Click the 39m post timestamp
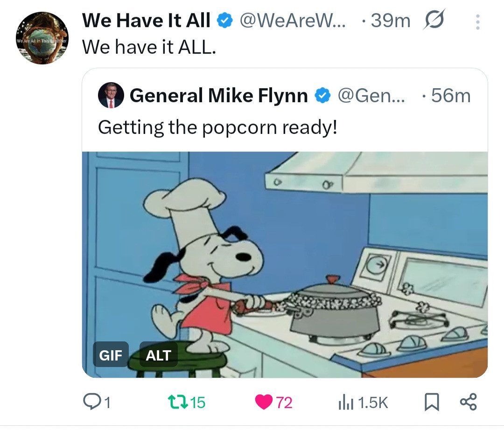 coord(390,21)
